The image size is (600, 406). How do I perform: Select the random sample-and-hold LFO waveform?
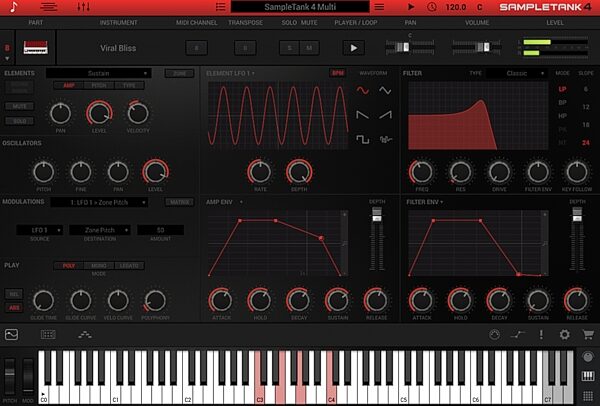(385, 139)
